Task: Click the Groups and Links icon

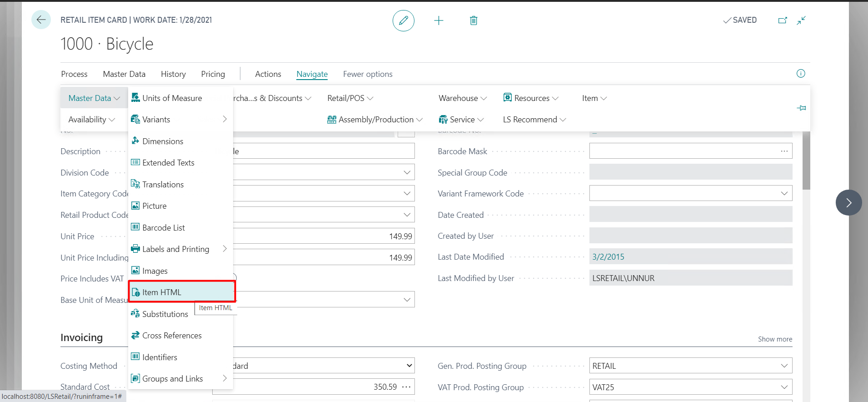Action: 135,378
